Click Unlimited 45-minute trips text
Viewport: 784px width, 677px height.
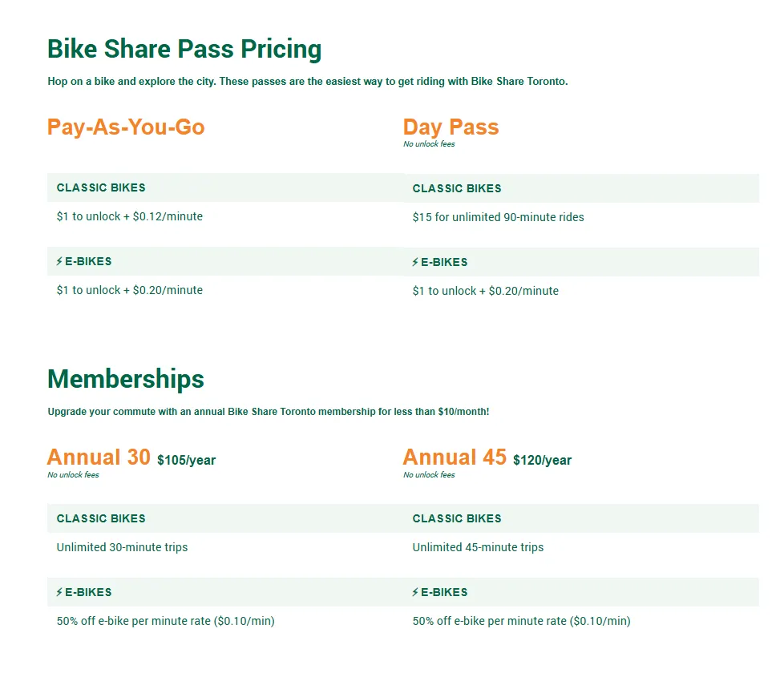coord(478,547)
